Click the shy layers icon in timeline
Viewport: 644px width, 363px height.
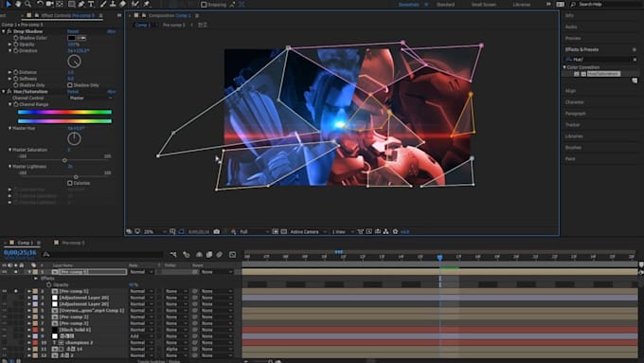199,255
